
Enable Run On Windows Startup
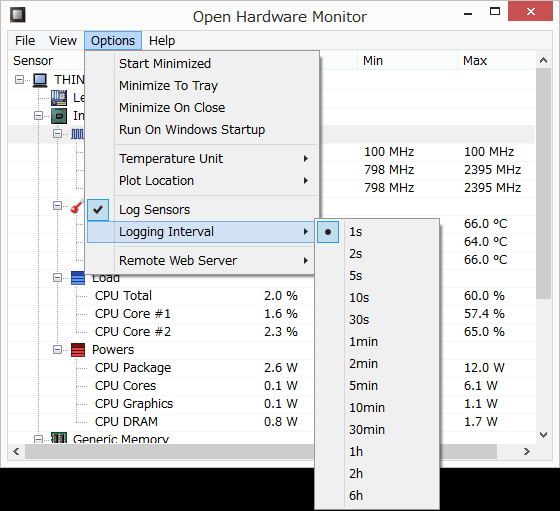pos(202,130)
